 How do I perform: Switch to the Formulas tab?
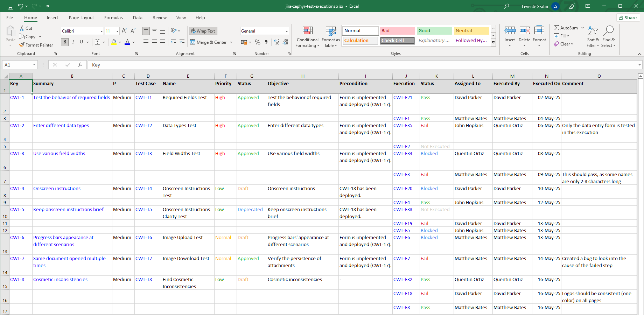coord(113,18)
